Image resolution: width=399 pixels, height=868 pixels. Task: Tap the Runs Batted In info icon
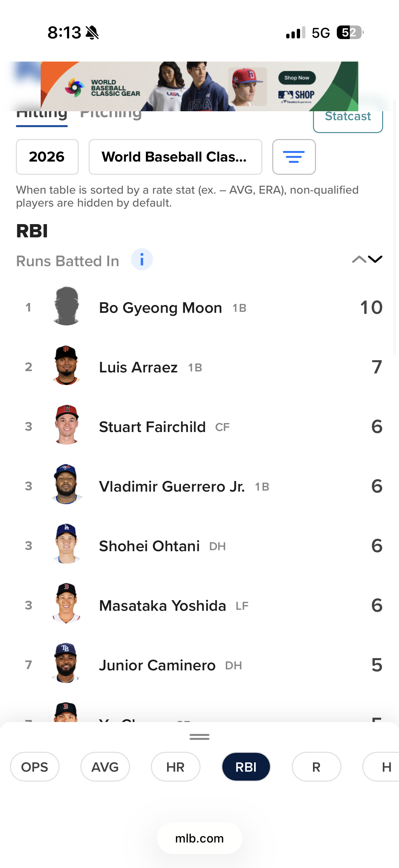point(142,260)
